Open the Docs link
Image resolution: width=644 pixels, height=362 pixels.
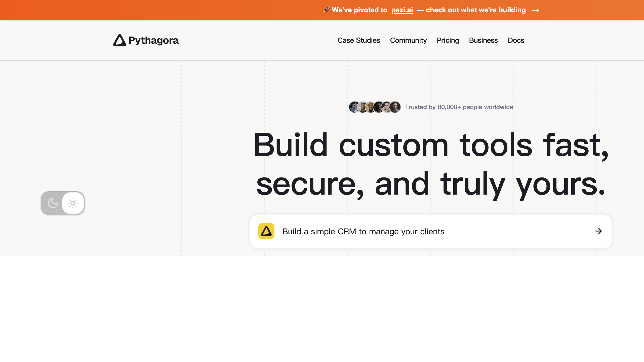516,40
